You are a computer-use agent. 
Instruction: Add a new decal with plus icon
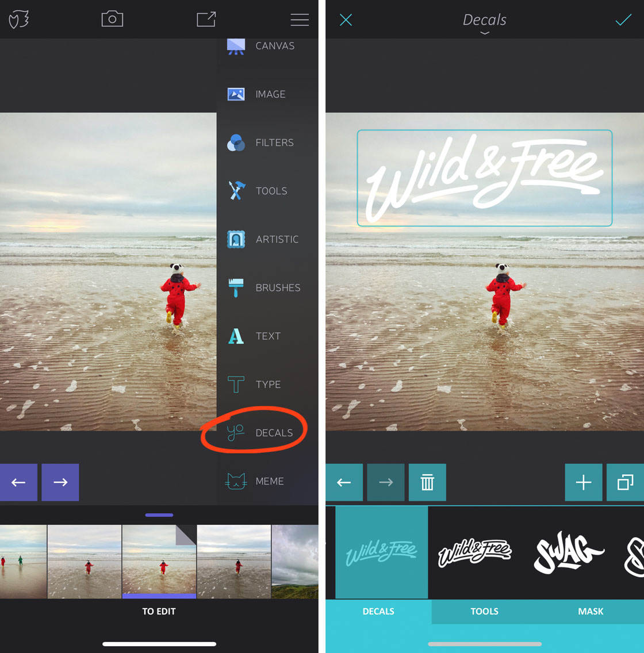click(x=584, y=482)
